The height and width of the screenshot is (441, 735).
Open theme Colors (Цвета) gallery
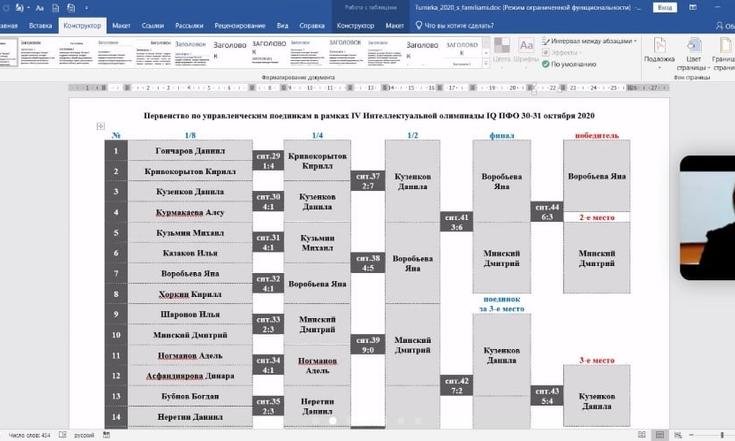tap(502, 50)
